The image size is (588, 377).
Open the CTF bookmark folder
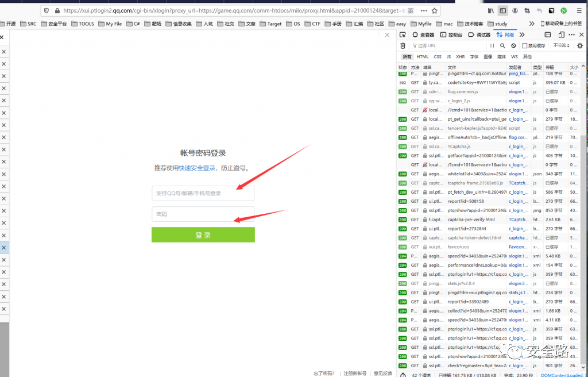(313, 24)
